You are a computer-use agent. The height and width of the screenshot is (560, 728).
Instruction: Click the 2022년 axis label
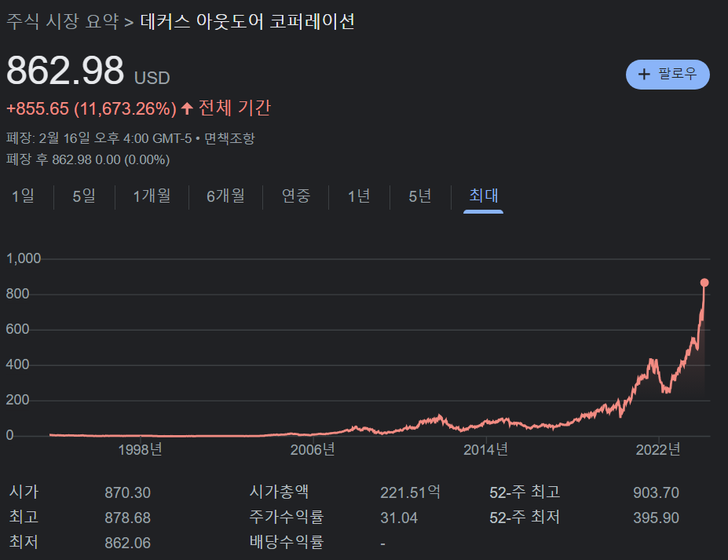point(658,449)
